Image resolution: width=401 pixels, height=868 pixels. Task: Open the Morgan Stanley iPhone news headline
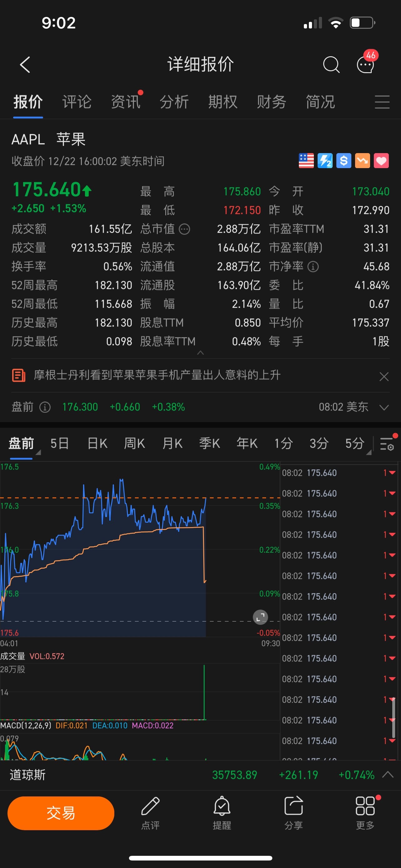pos(157,375)
